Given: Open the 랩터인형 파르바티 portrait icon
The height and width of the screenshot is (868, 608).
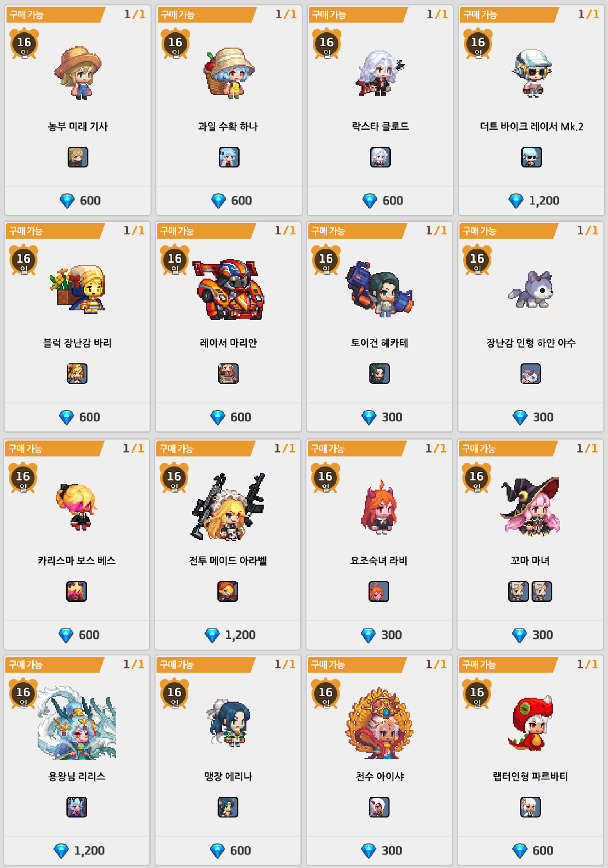Looking at the screenshot, I should 530,807.
